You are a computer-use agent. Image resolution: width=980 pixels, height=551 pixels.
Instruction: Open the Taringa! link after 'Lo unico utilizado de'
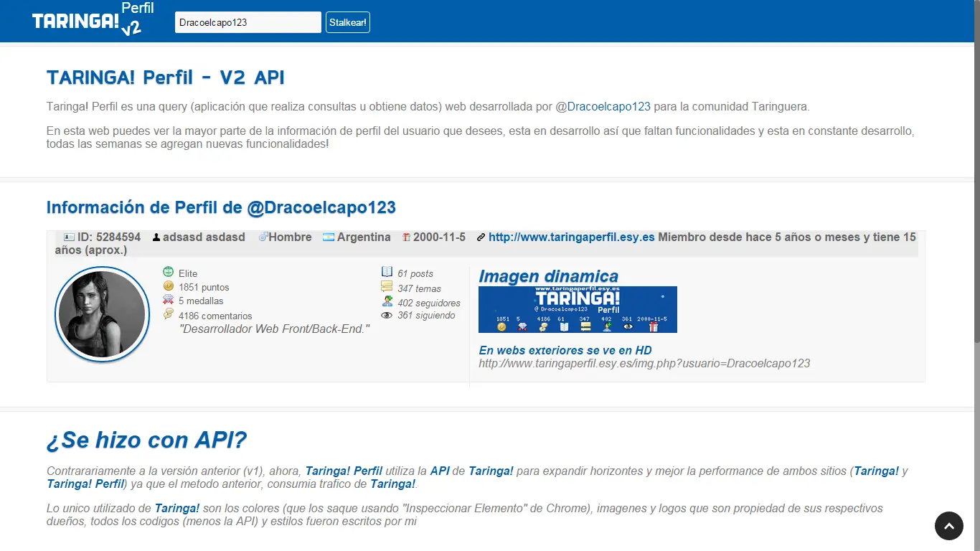tap(177, 508)
